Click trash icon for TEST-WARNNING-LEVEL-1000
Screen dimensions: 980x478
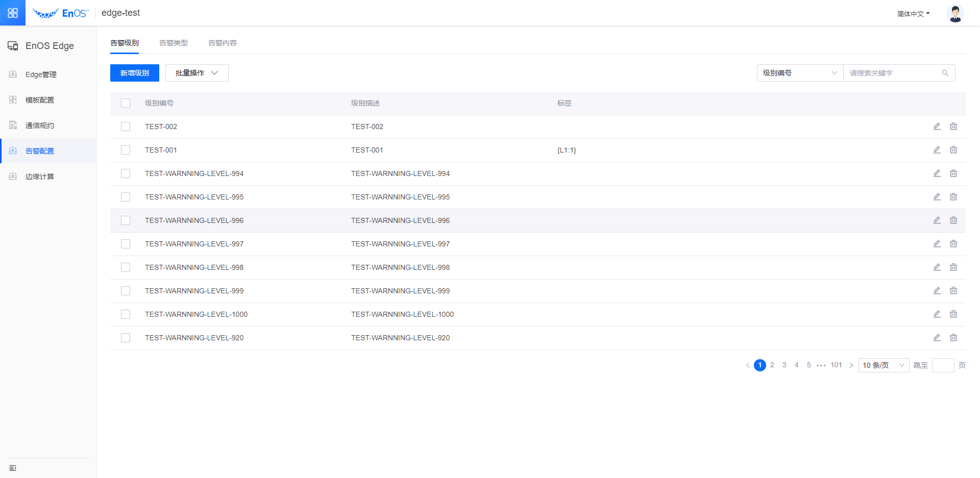tap(953, 314)
